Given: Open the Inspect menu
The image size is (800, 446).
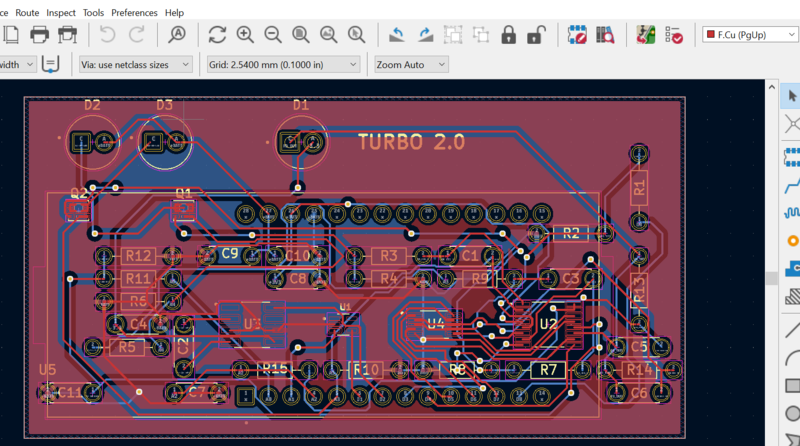Looking at the screenshot, I should 61,13.
